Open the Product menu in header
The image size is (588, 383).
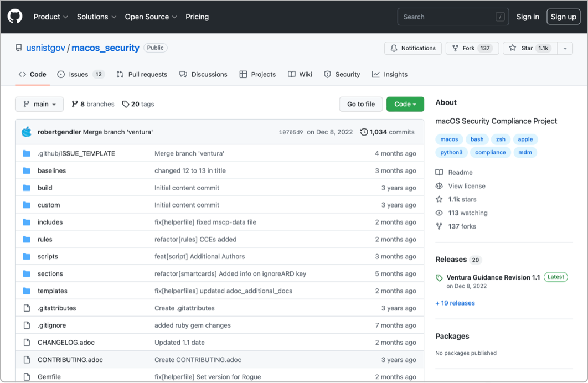coord(50,17)
